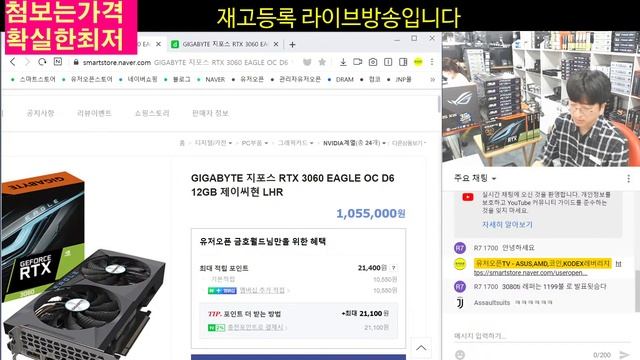Screen dimensions: 640x360
Task: Expand the 다른상품보기 dropdown
Action: pos(409,143)
